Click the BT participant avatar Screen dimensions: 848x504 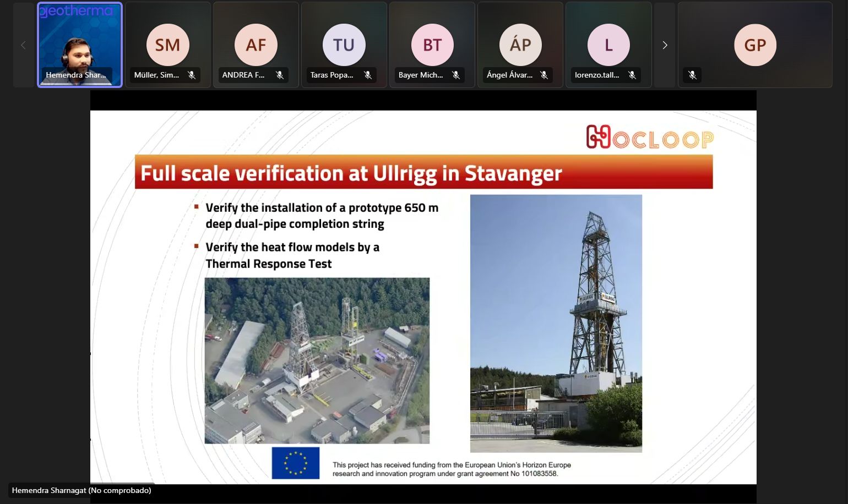[x=432, y=45]
